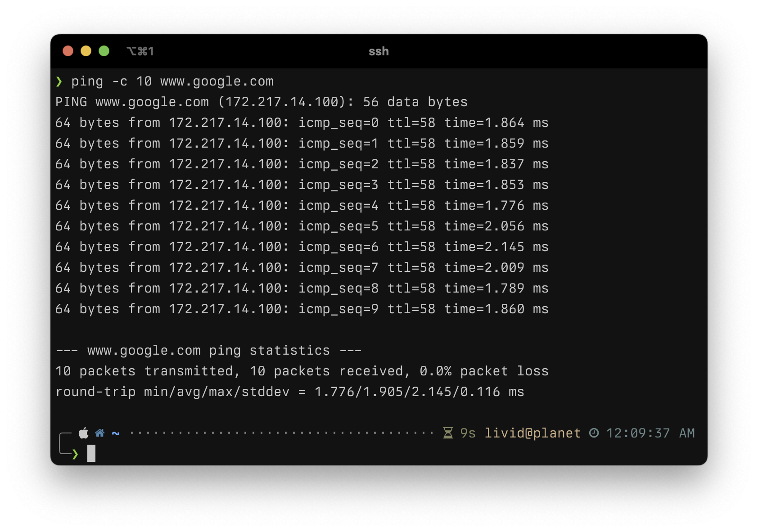Image resolution: width=758 pixels, height=532 pixels.
Task: Click the hourglass duration icon
Action: (x=448, y=433)
